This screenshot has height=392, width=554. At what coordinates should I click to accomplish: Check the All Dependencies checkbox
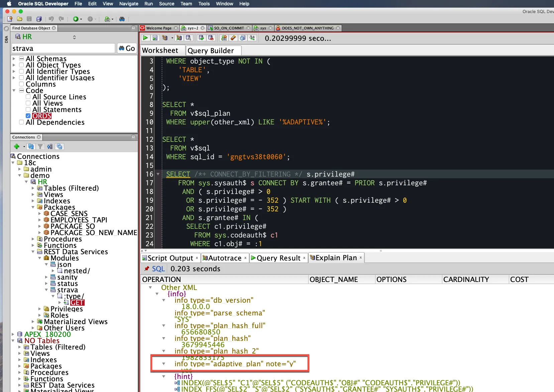point(21,122)
